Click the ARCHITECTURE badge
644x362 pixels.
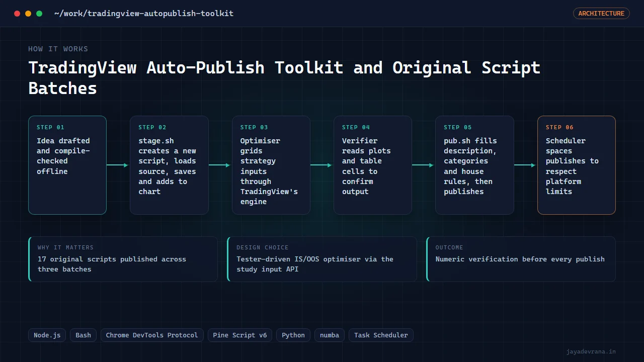601,14
